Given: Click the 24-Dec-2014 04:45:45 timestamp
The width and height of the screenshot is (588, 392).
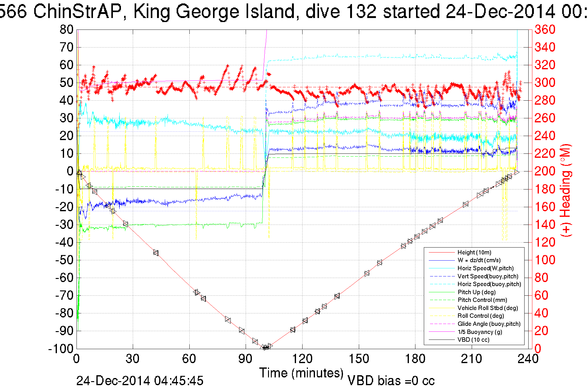Looking at the screenshot, I should (140, 381).
